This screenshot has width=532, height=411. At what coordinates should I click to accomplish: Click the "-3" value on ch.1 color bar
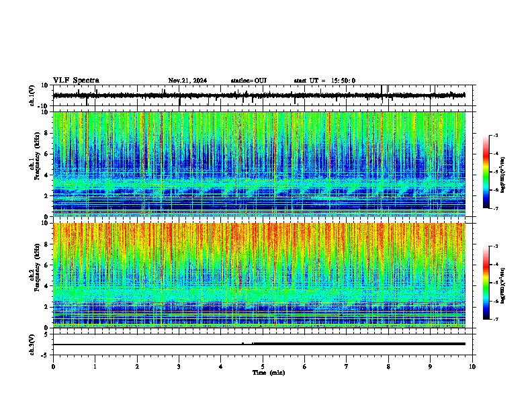point(496,136)
